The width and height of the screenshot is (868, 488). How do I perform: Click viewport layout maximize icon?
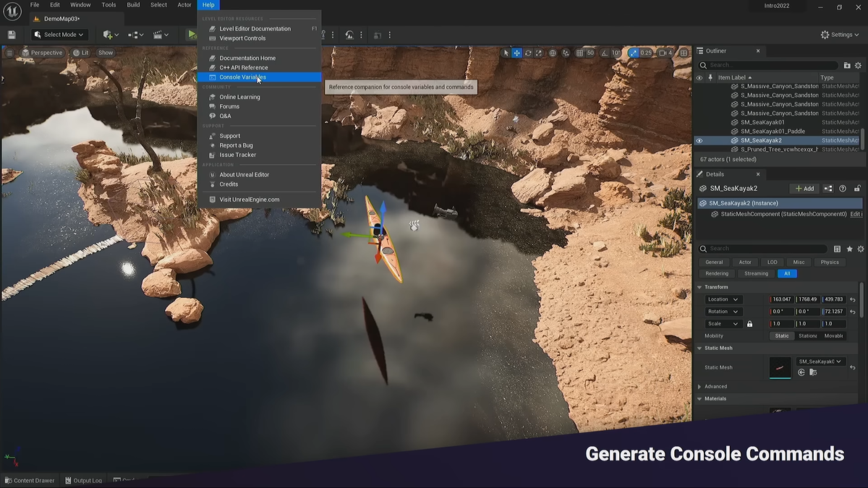(684, 53)
